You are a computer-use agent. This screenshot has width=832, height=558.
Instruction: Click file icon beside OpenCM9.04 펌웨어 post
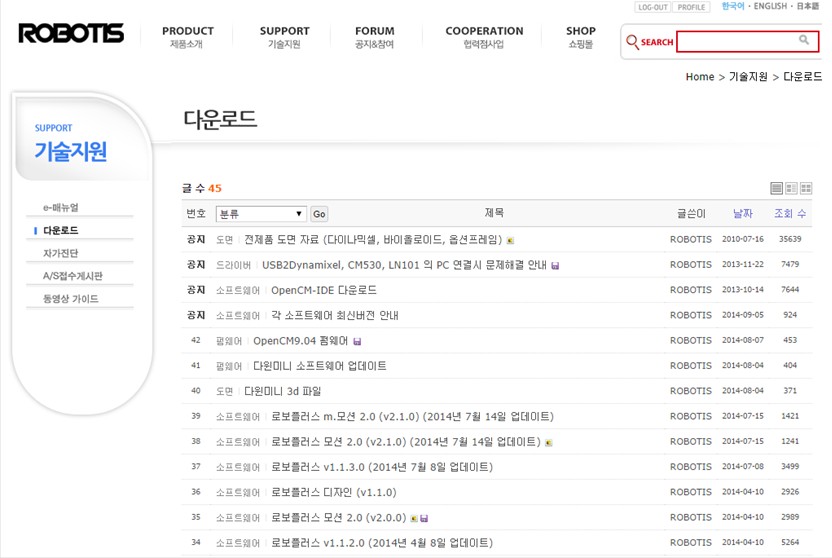pos(357,342)
